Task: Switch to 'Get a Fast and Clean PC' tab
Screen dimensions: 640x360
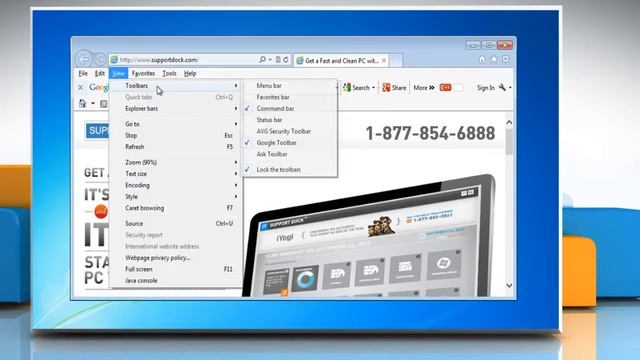Action: click(342, 60)
